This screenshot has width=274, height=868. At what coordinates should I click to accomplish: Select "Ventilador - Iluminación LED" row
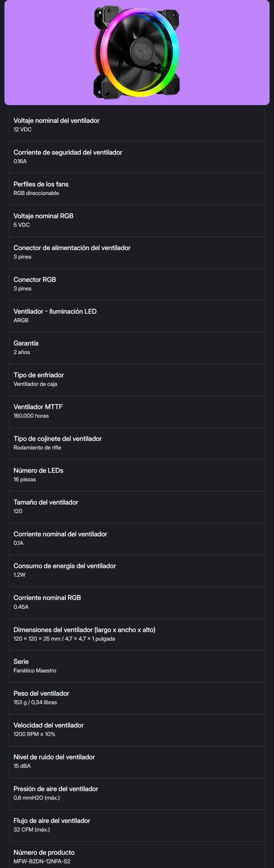pyautogui.click(x=137, y=316)
